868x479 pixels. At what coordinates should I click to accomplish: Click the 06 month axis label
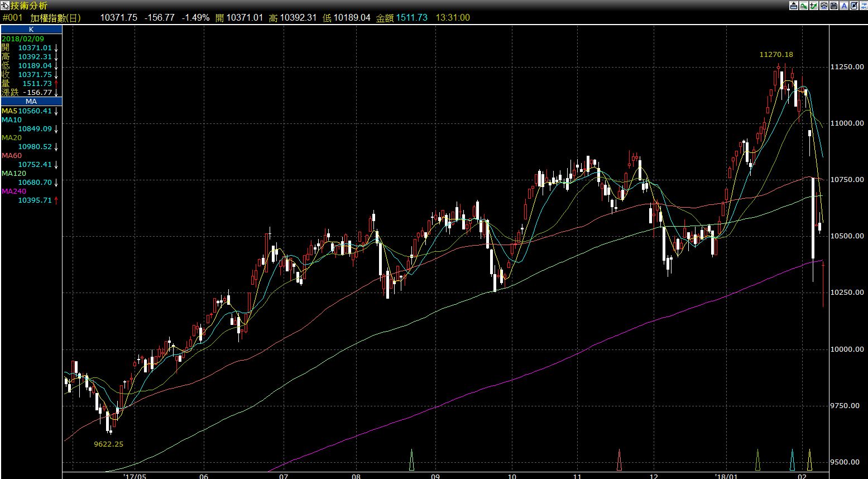click(x=204, y=476)
